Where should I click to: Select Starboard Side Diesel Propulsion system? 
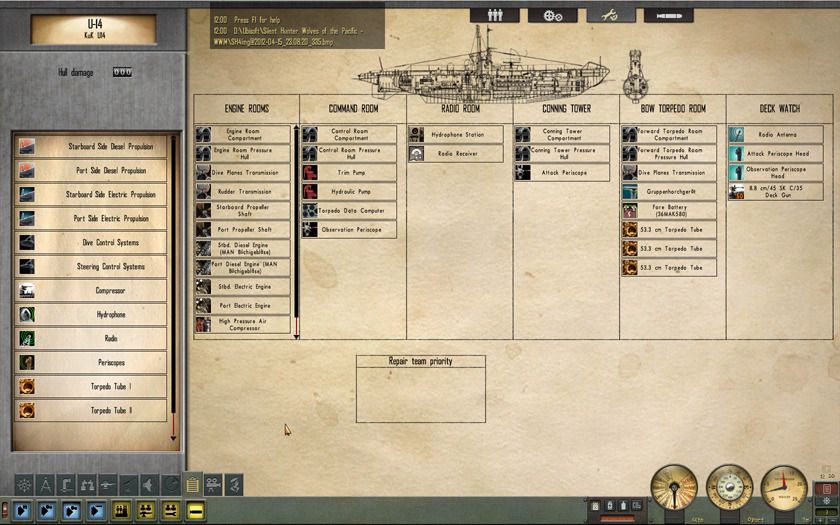(91, 146)
